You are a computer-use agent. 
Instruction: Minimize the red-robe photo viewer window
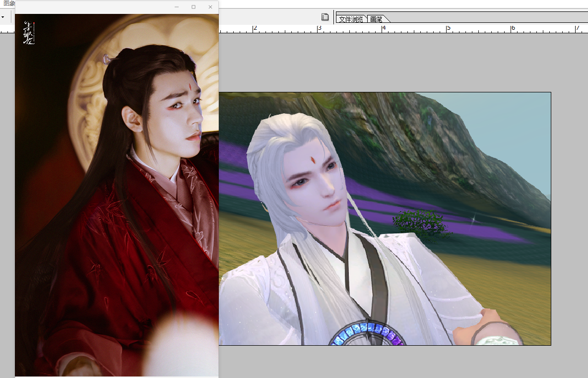pos(177,7)
